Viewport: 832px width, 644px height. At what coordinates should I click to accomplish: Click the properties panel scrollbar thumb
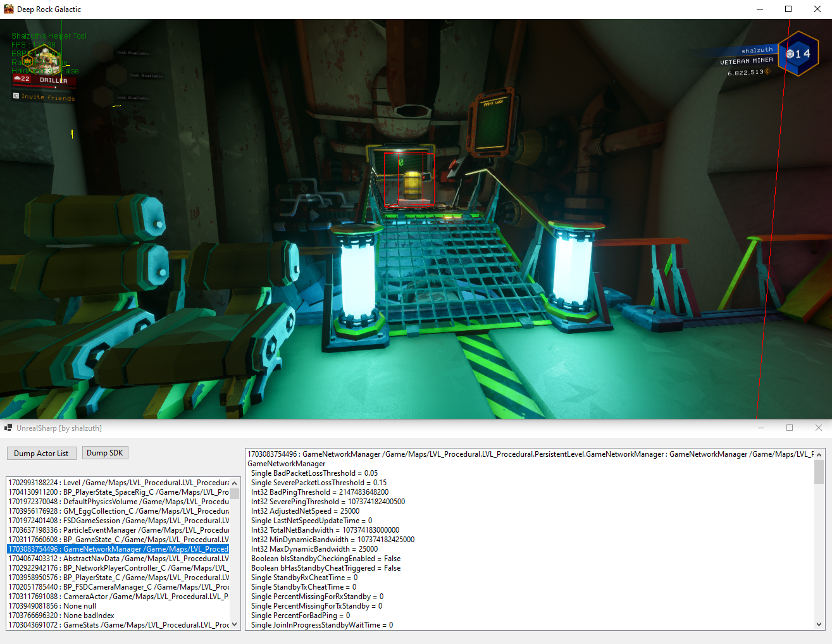tap(819, 472)
